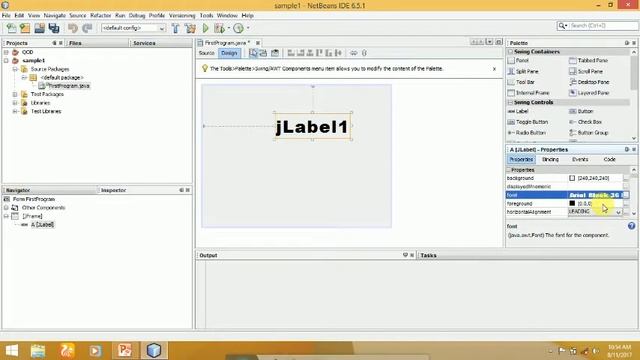Click the Redo toolbar icon

tap(87, 28)
